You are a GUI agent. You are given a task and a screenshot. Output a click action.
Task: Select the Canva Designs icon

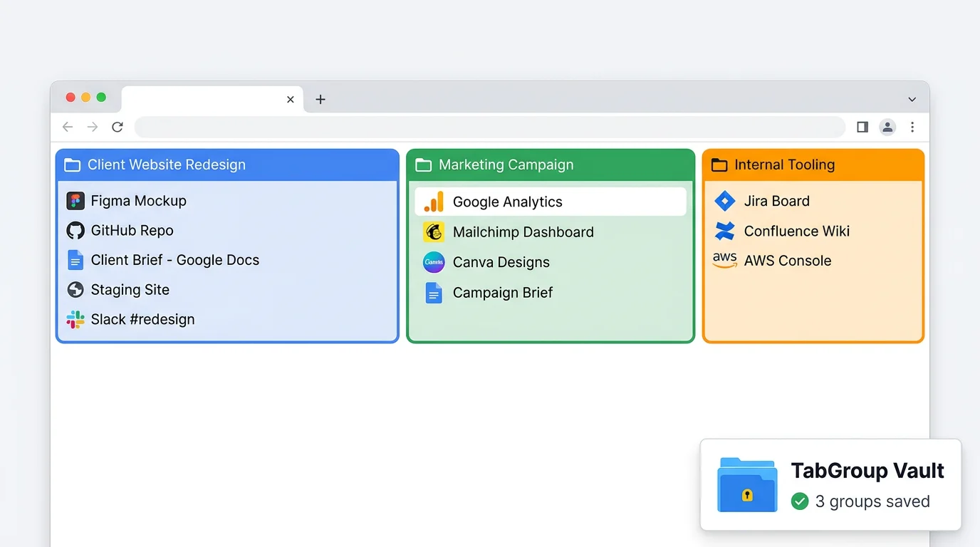pos(434,262)
